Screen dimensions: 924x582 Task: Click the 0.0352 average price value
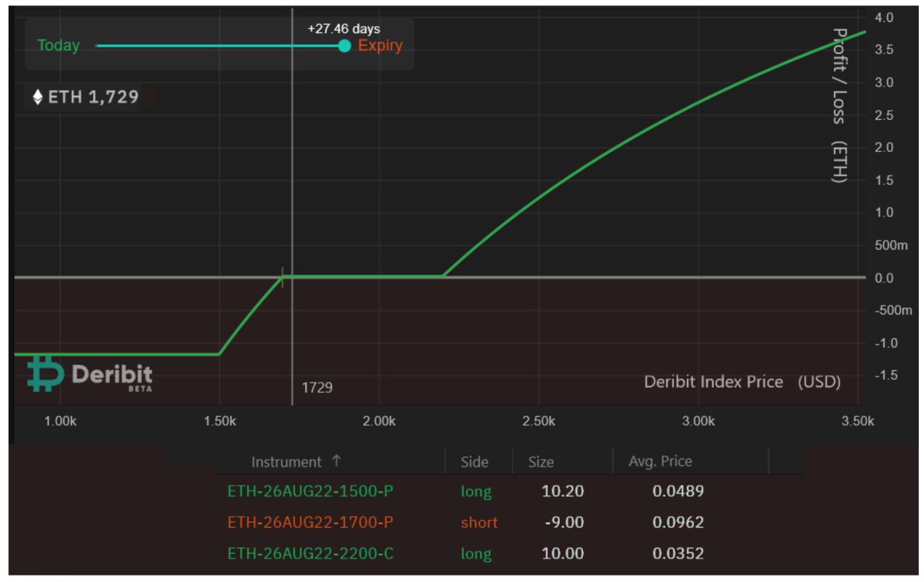click(x=678, y=554)
